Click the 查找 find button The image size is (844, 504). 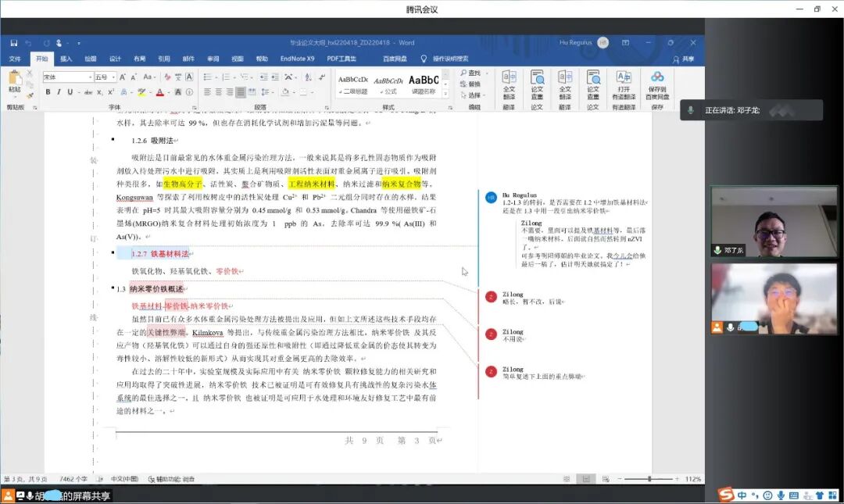pos(470,73)
